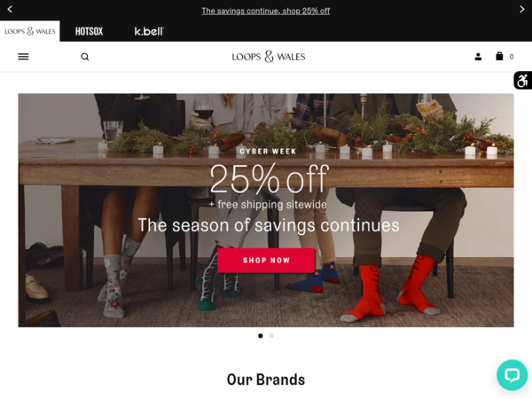
Task: Select the Loops & Wales brand tab
Action: [30, 31]
